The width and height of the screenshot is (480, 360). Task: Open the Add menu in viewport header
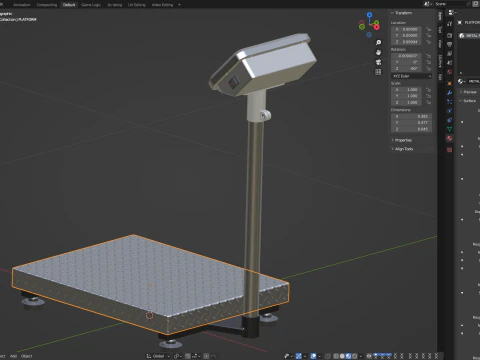[x=13, y=356]
